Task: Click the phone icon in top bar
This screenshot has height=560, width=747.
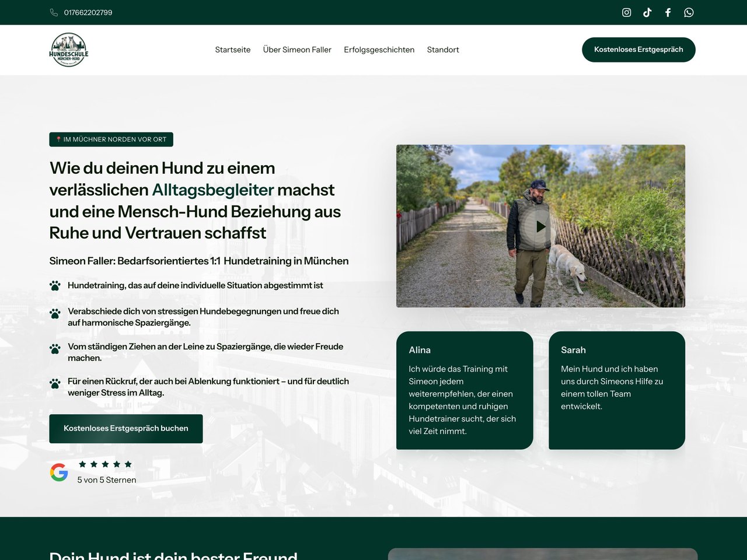Action: (x=54, y=12)
